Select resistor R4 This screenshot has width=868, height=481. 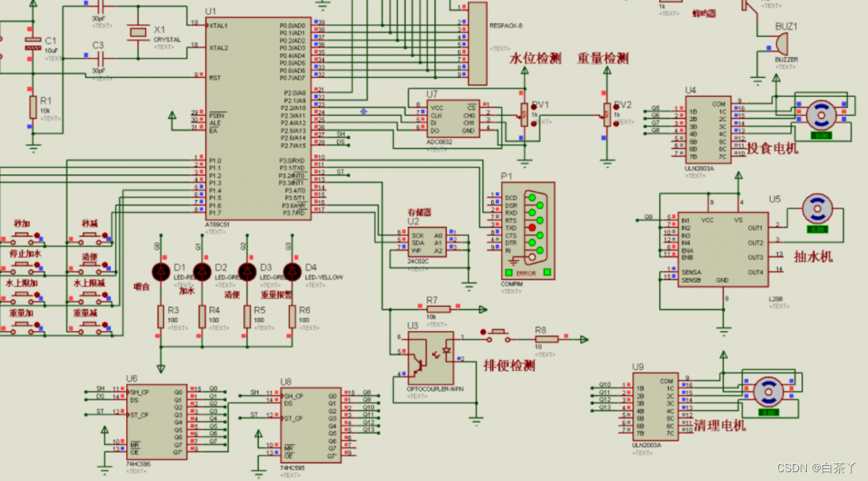pyautogui.click(x=202, y=317)
